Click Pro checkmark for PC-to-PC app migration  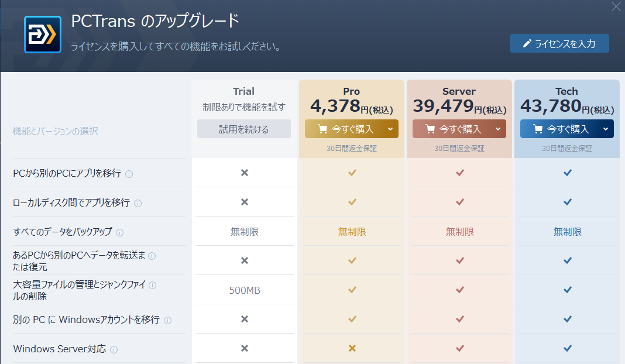[x=352, y=173]
